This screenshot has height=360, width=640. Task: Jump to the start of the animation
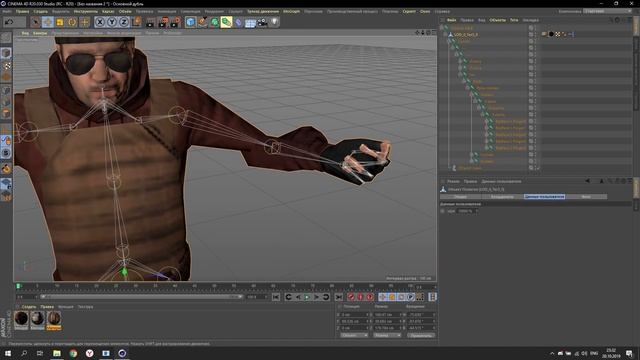click(x=276, y=297)
